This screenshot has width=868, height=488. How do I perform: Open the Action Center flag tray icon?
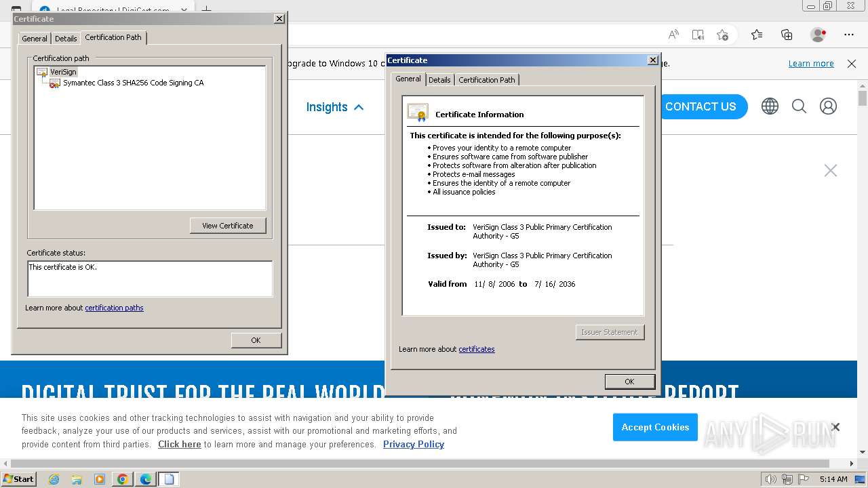(x=804, y=479)
